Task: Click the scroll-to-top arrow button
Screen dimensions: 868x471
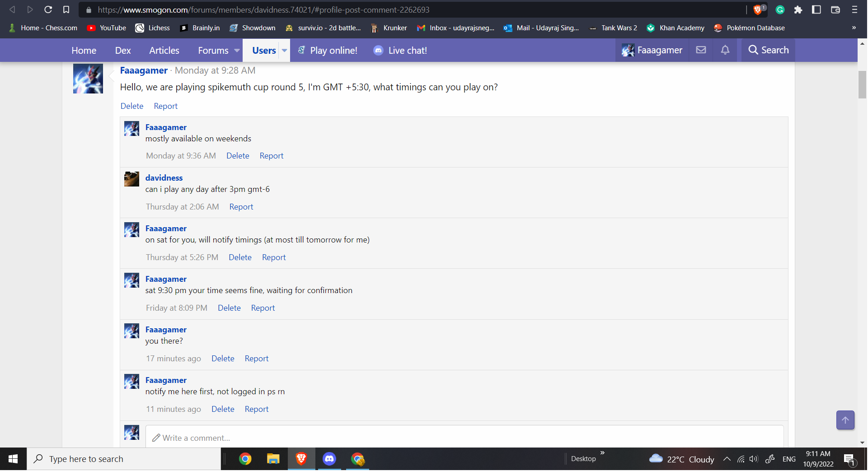Action: [845, 420]
